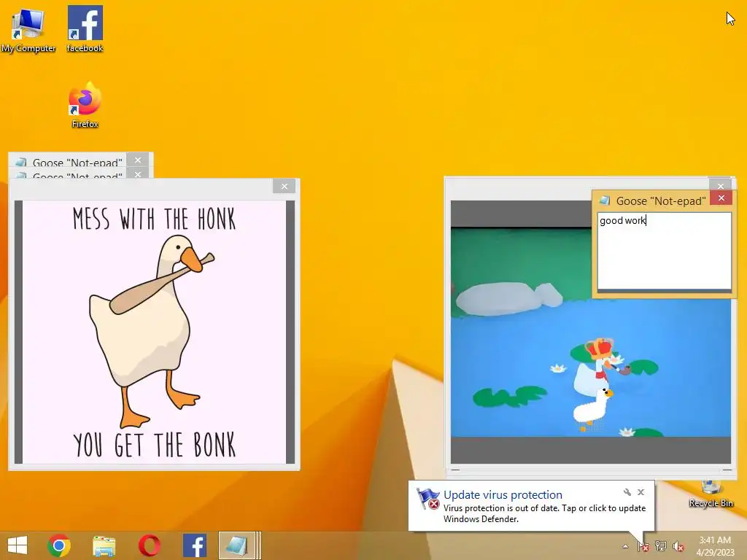Image resolution: width=747 pixels, height=560 pixels.
Task: Open the Recycle Bin desktop icon
Action: (x=711, y=494)
